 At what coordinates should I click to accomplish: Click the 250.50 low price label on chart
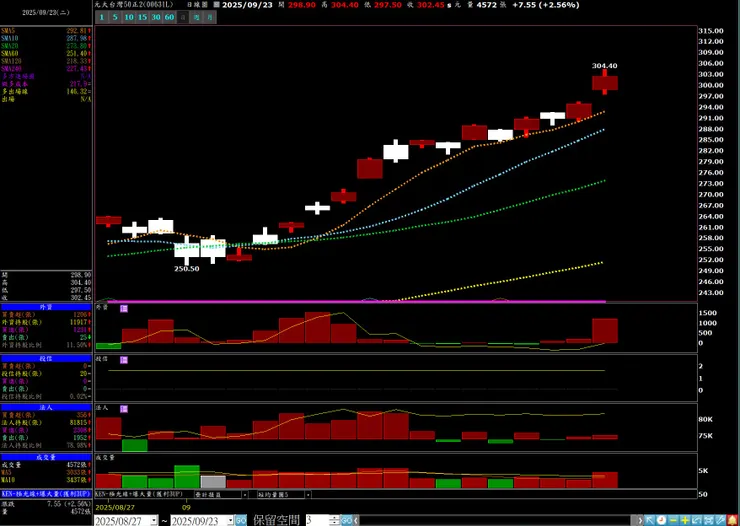coord(186,269)
